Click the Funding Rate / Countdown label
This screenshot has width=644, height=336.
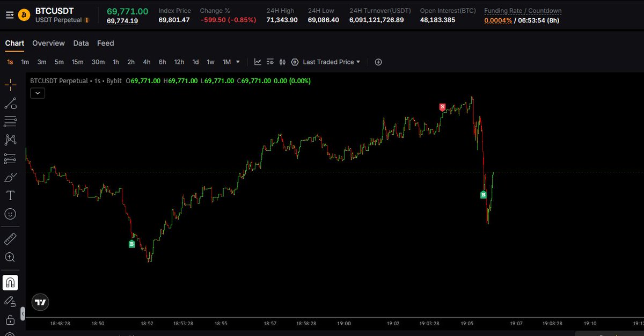point(523,11)
